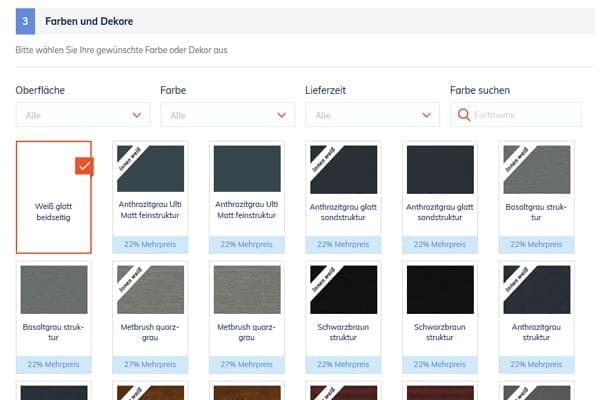Image resolution: width=600 pixels, height=400 pixels.
Task: Open the Lieferzeit dropdown
Action: click(x=370, y=115)
